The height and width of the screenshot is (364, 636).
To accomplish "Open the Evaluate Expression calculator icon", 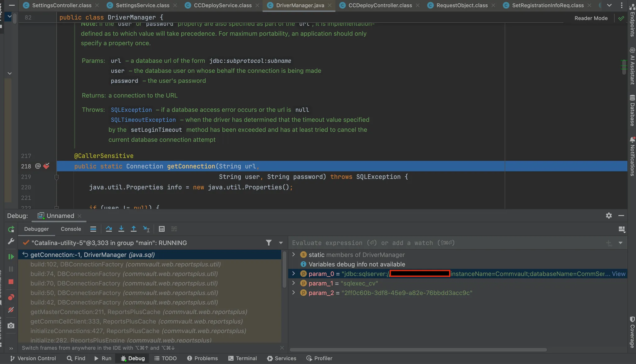I will pyautogui.click(x=161, y=229).
